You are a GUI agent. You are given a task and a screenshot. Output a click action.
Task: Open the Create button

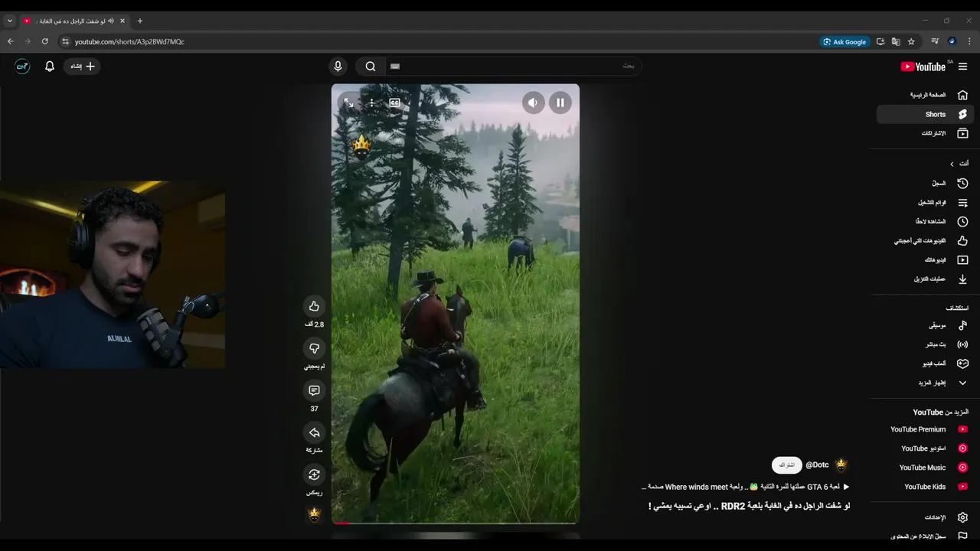(83, 67)
